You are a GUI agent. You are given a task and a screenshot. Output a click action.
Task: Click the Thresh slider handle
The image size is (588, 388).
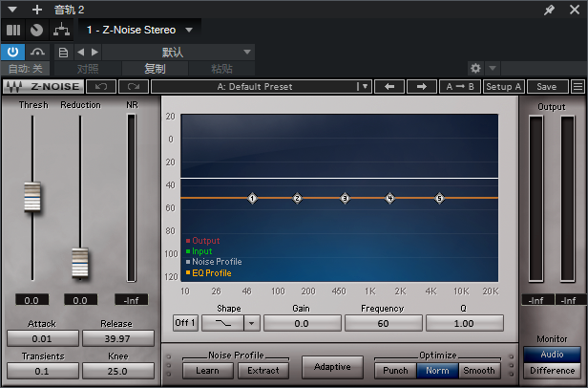(32, 197)
